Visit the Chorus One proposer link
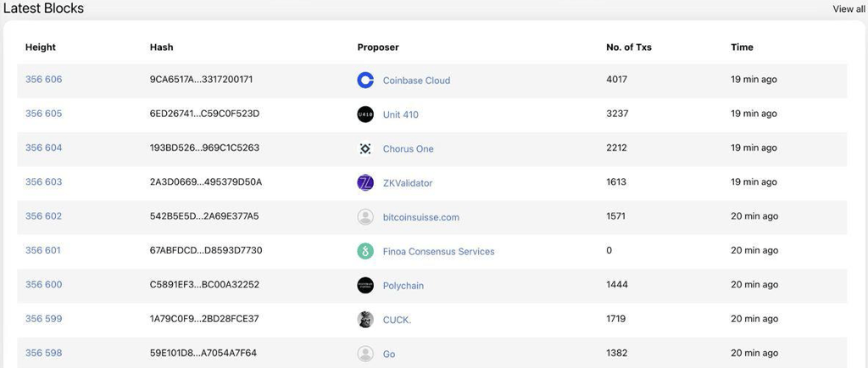Viewport: 868px width, 368px height. pyautogui.click(x=408, y=148)
